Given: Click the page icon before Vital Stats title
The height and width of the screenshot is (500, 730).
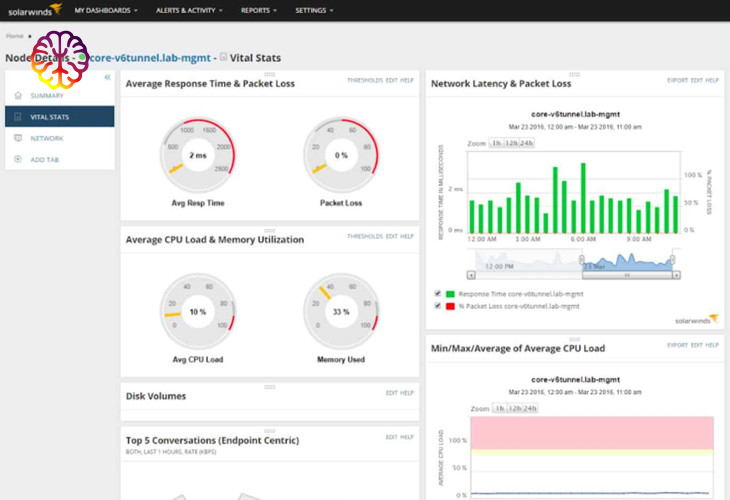Looking at the screenshot, I should click(223, 57).
